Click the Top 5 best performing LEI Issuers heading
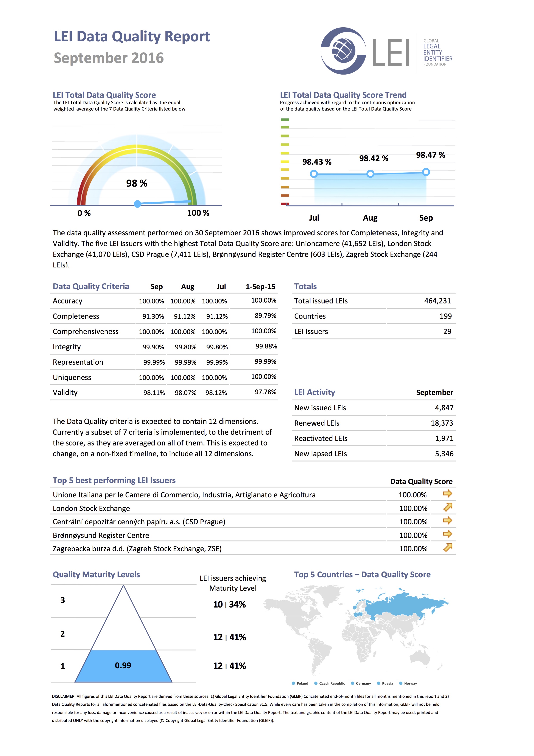Image resolution: width=534 pixels, height=756 pixels. (114, 480)
